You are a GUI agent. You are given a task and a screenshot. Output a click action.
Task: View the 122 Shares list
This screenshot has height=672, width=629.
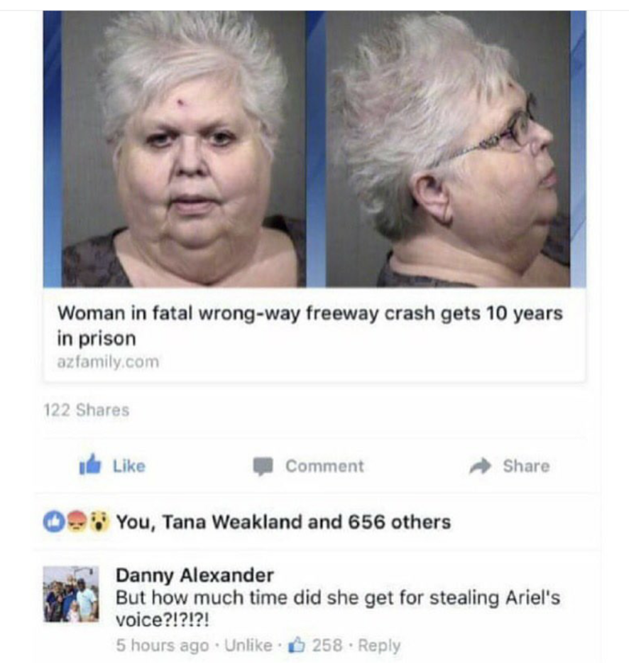tap(87, 410)
